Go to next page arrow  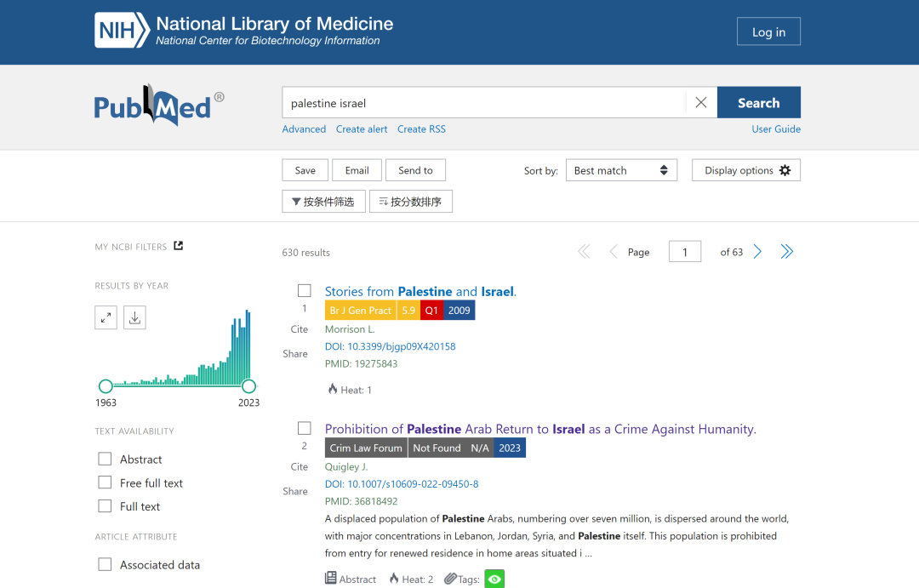tap(757, 252)
